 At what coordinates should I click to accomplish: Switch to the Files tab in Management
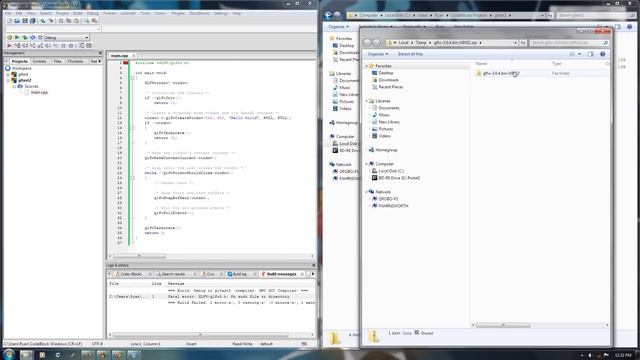[x=58, y=61]
